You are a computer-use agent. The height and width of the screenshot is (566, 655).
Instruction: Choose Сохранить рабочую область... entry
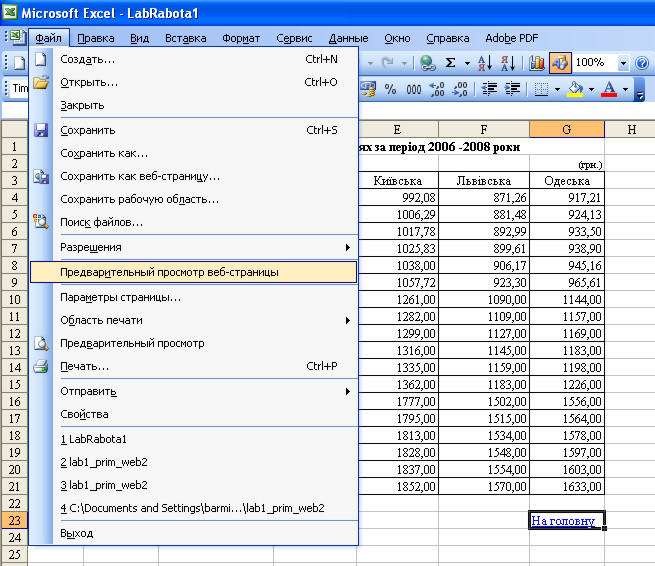coord(194,199)
